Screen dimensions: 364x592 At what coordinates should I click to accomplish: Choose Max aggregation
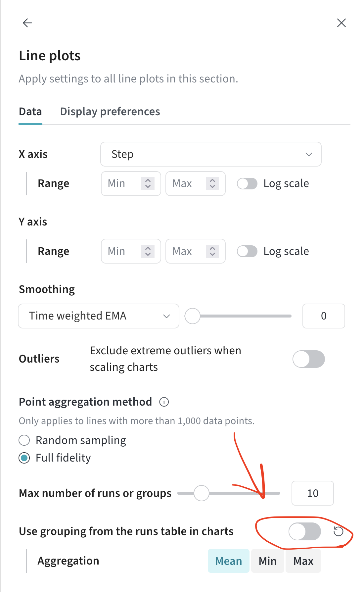coord(303,561)
